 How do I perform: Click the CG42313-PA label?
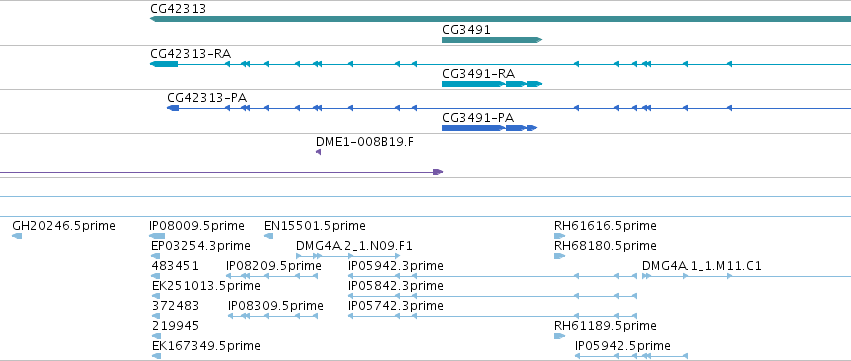click(x=207, y=98)
